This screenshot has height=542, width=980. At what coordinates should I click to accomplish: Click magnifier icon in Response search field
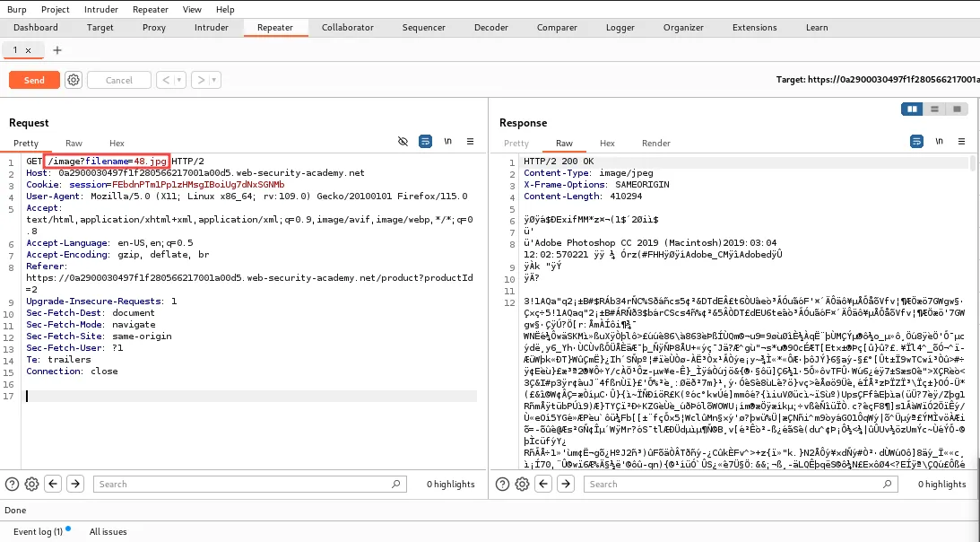pos(887,484)
